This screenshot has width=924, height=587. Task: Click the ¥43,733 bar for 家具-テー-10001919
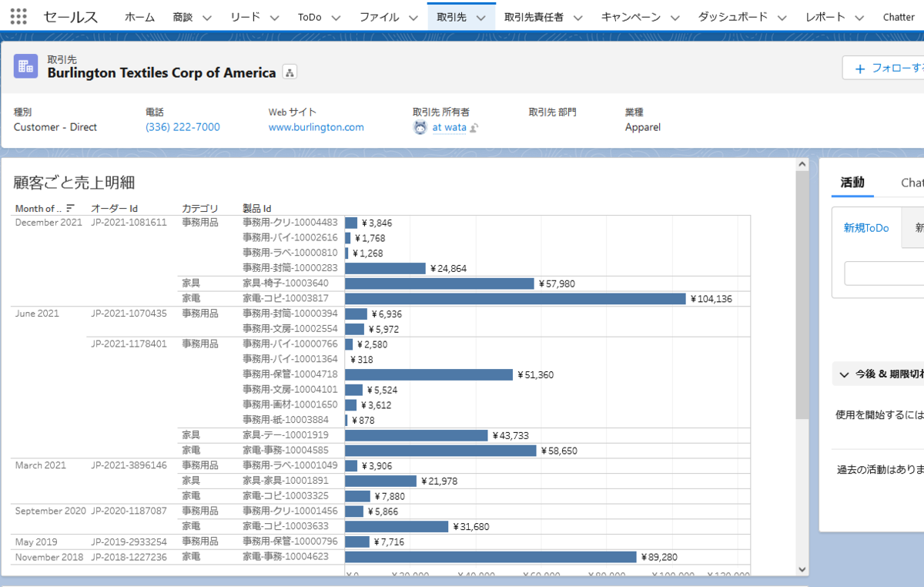pyautogui.click(x=417, y=435)
